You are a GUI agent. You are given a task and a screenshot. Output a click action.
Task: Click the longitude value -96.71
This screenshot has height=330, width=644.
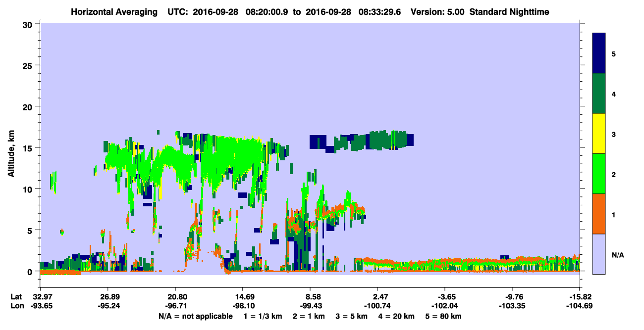point(175,306)
